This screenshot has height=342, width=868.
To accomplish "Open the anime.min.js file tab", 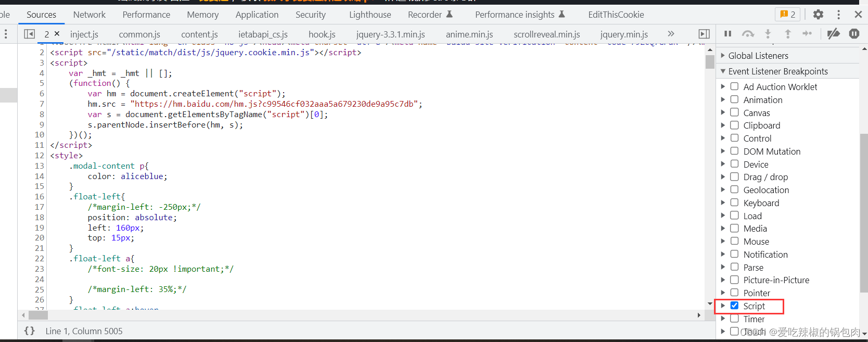I will [x=469, y=34].
